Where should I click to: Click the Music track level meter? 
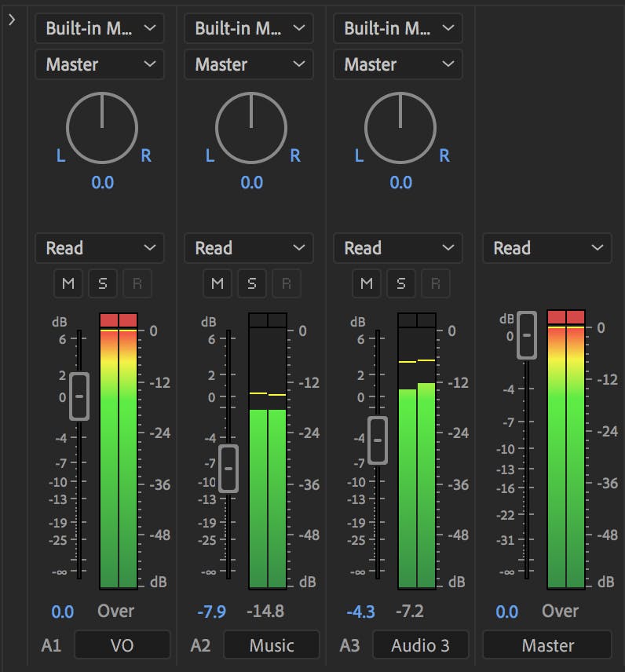point(268,458)
